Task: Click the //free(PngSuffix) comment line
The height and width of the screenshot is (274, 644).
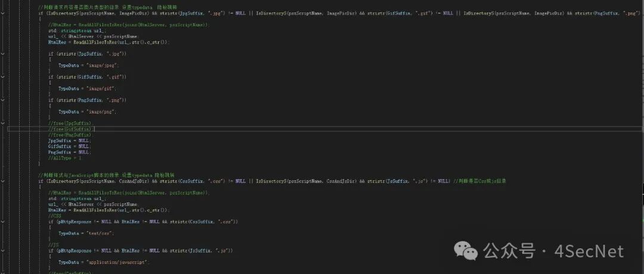Action: [70, 134]
